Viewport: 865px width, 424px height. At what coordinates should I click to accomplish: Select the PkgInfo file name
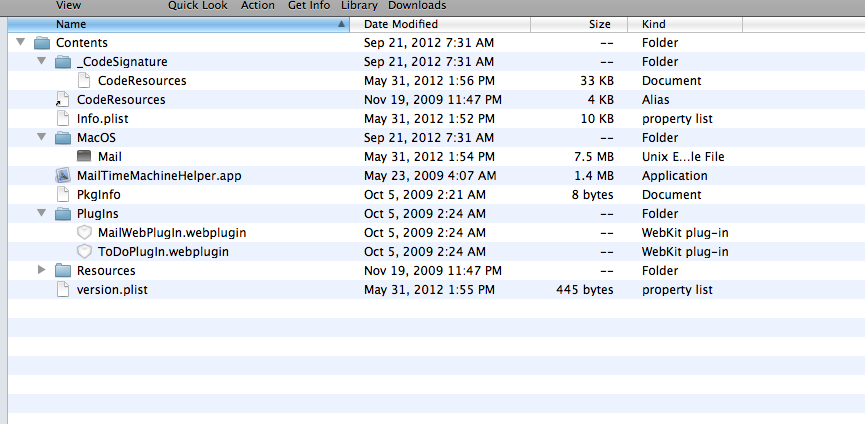tap(99, 195)
